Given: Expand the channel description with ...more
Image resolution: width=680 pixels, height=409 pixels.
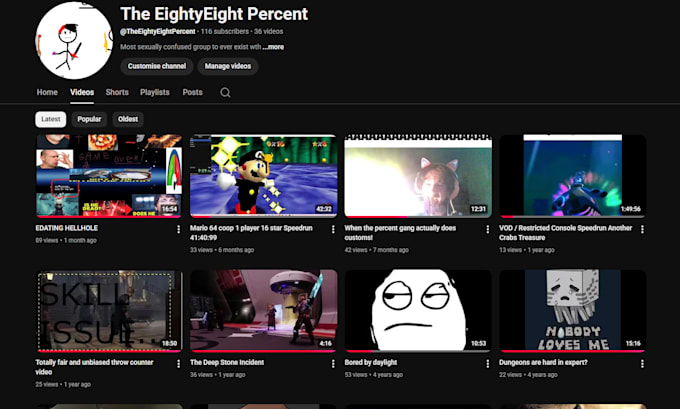Looking at the screenshot, I should point(273,47).
